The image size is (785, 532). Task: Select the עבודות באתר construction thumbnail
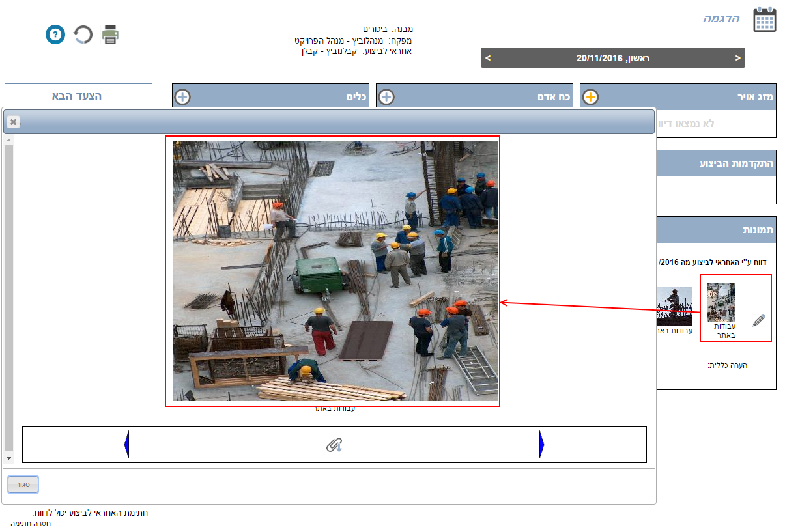pyautogui.click(x=721, y=302)
